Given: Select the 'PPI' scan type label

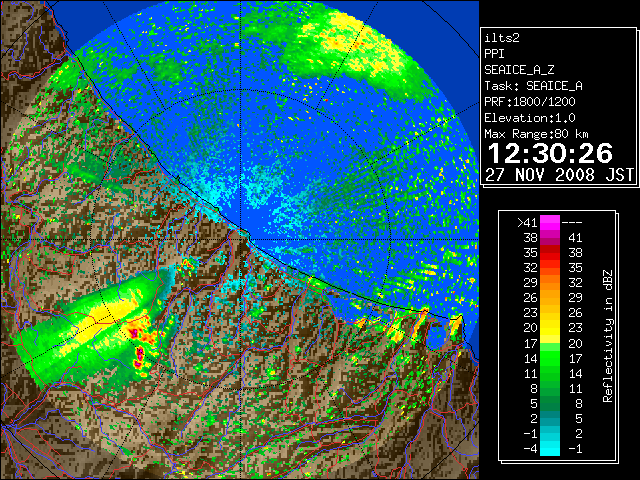Looking at the screenshot, I should pos(494,54).
